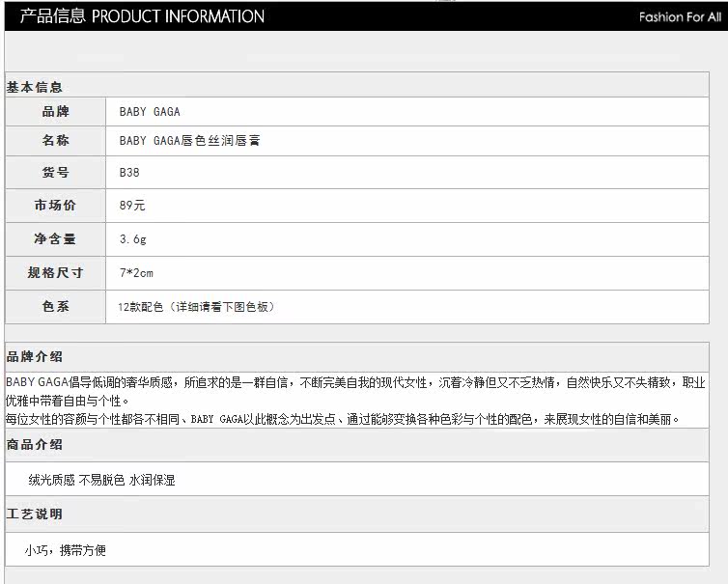Click the 'BABY GAGA' brand value cell
This screenshot has width=728, height=584.
pyautogui.click(x=407, y=111)
